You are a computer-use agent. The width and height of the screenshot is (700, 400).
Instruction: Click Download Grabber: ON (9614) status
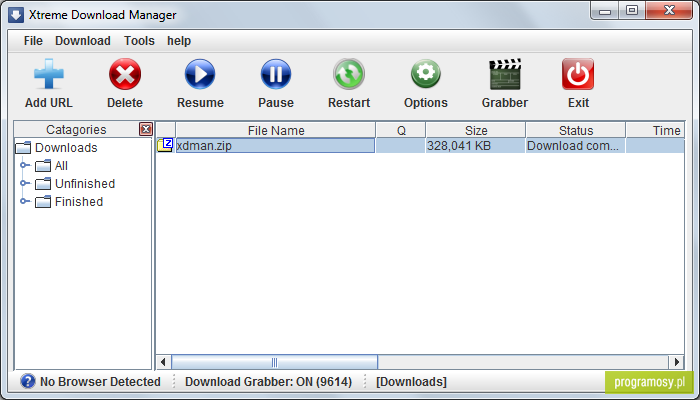[268, 382]
